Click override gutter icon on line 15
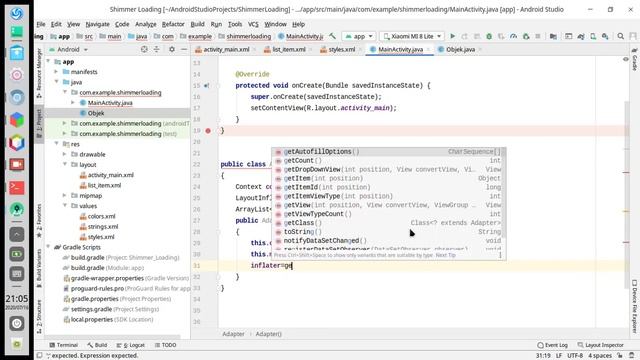The width and height of the screenshot is (640, 360). click(207, 86)
